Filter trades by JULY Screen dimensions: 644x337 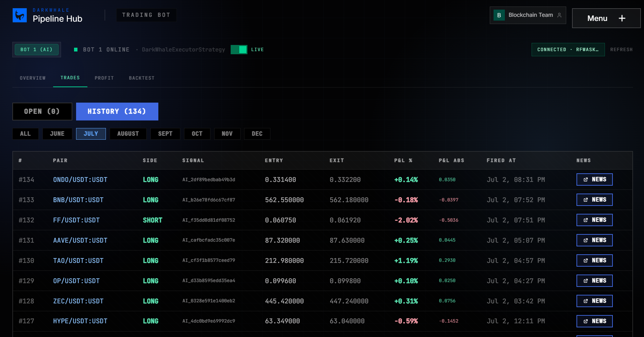coord(91,134)
